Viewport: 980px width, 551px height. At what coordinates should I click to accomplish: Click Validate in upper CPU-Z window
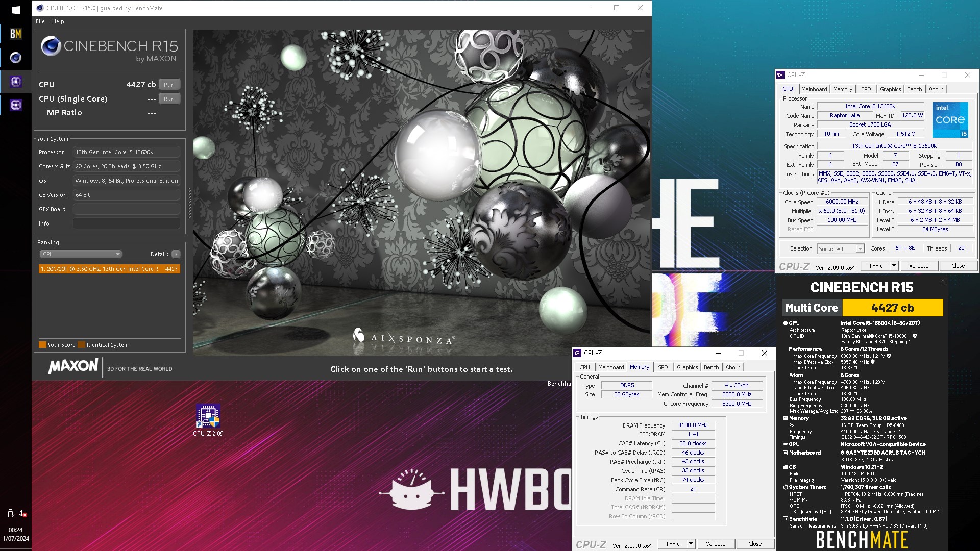(919, 266)
